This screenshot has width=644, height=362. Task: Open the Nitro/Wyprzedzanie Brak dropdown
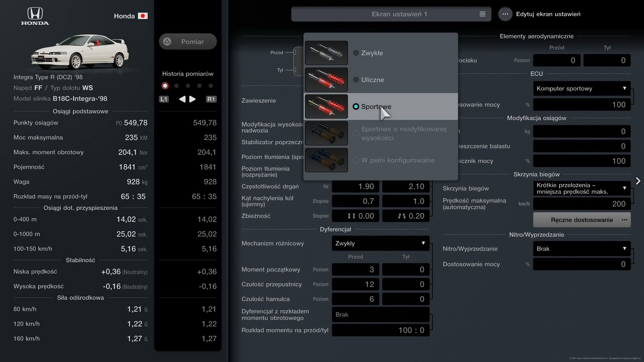tap(582, 249)
